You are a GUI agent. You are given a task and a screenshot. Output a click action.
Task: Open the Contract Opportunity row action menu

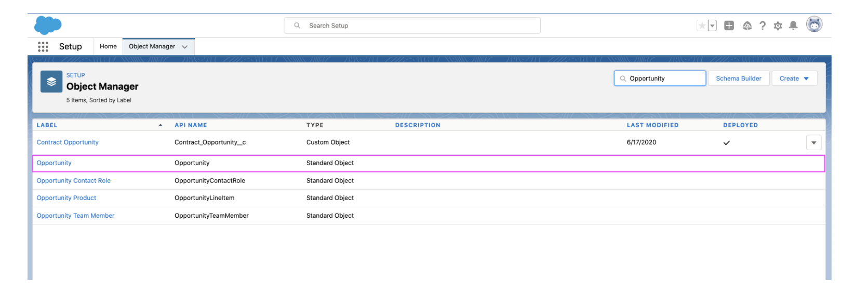click(814, 142)
